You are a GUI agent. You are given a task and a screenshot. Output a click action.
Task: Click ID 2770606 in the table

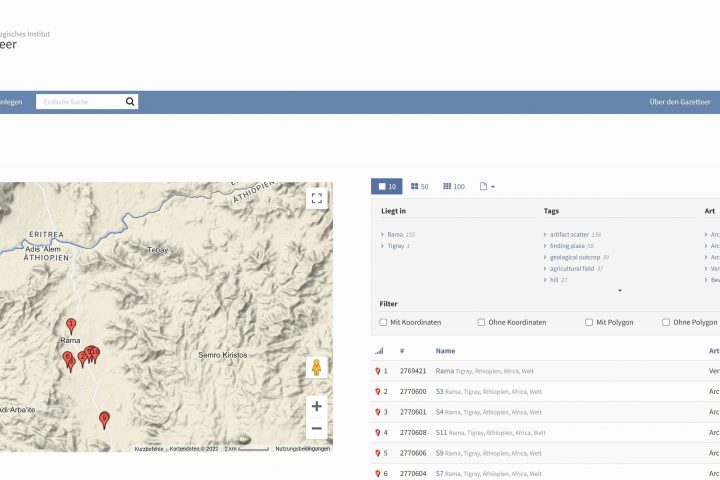coord(413,453)
